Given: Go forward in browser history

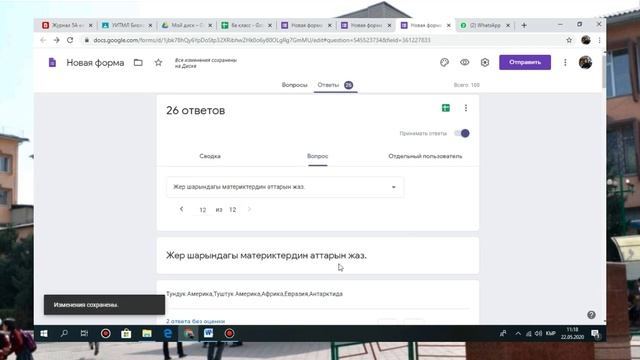Looking at the screenshot, I should 56,40.
